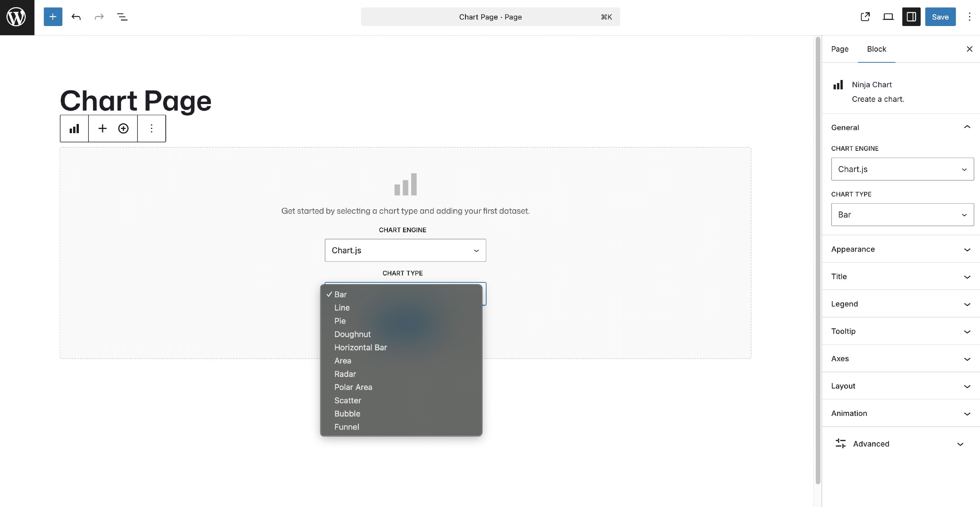Click the Save button
Image resolution: width=980 pixels, height=507 pixels.
(940, 17)
